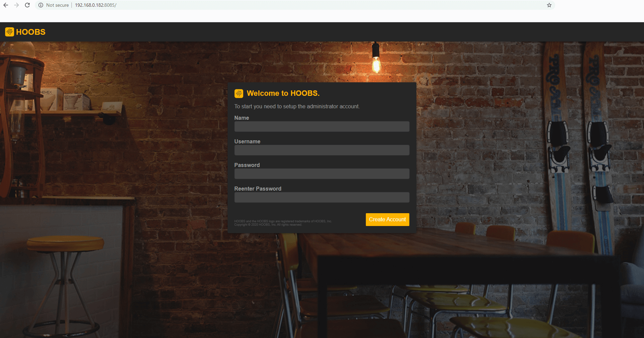
Task: Click the HOOBS trademark copyright notice
Action: coord(283,223)
